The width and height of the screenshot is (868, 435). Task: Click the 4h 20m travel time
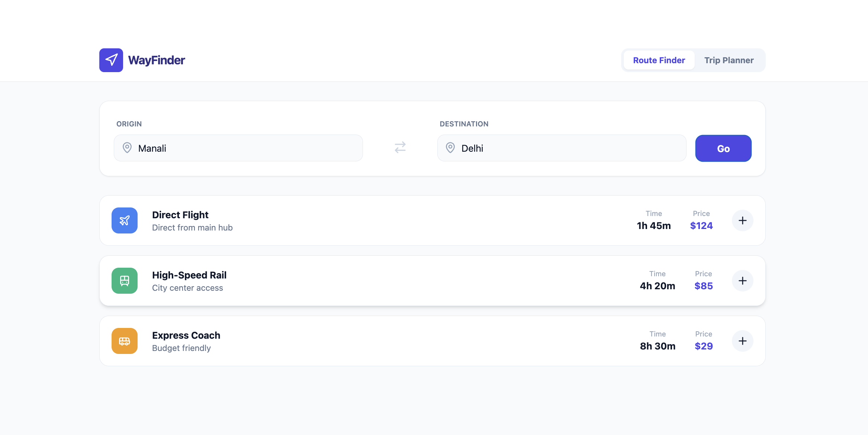point(658,286)
